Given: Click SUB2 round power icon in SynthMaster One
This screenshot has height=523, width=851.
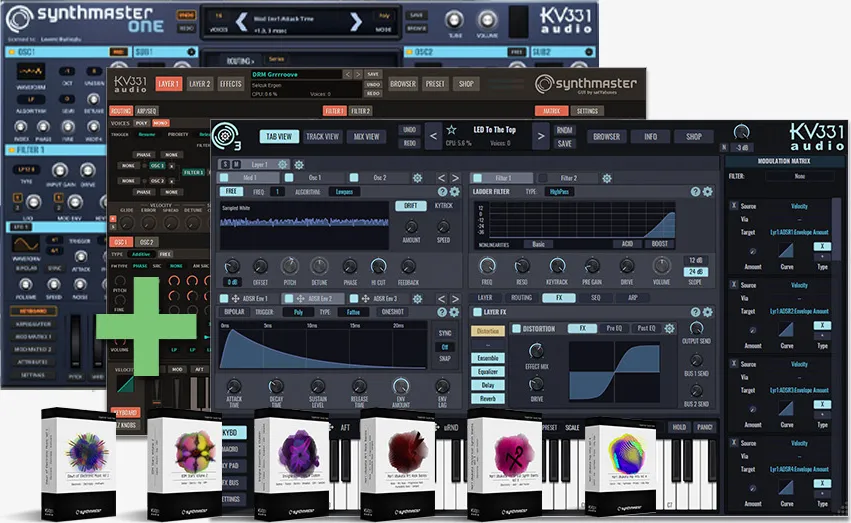Looking at the screenshot, I should click(x=588, y=52).
